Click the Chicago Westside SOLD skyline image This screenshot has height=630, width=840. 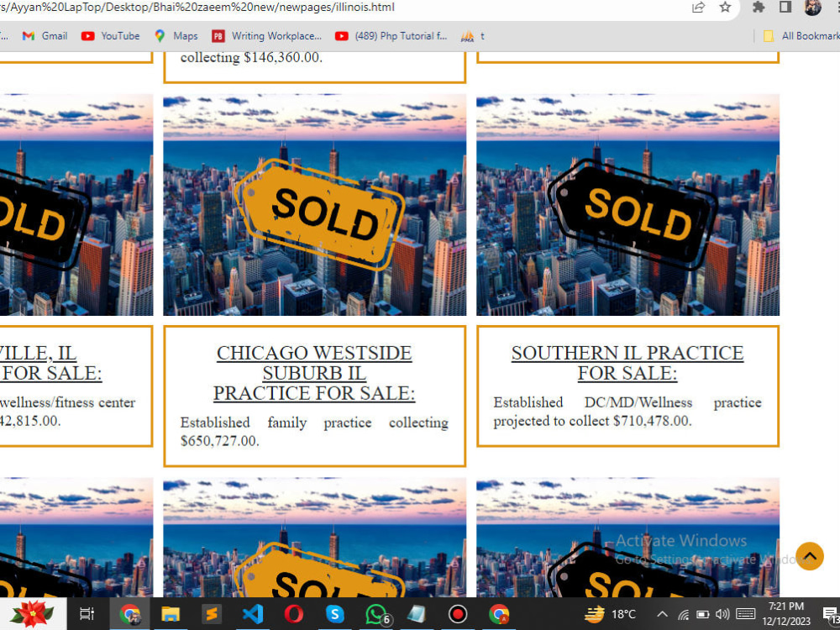click(314, 205)
